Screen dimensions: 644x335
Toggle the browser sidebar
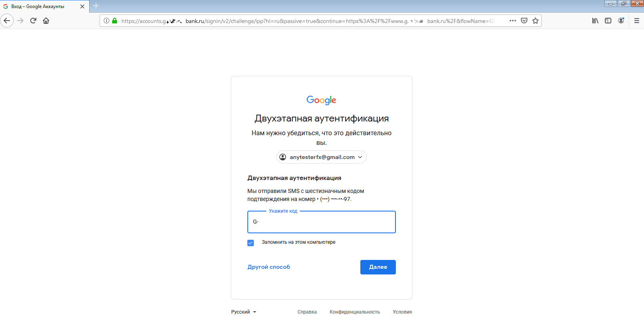(608, 21)
